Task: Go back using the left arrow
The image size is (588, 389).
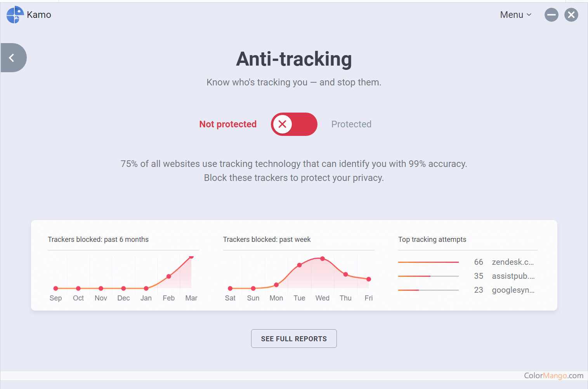Action: pos(12,58)
